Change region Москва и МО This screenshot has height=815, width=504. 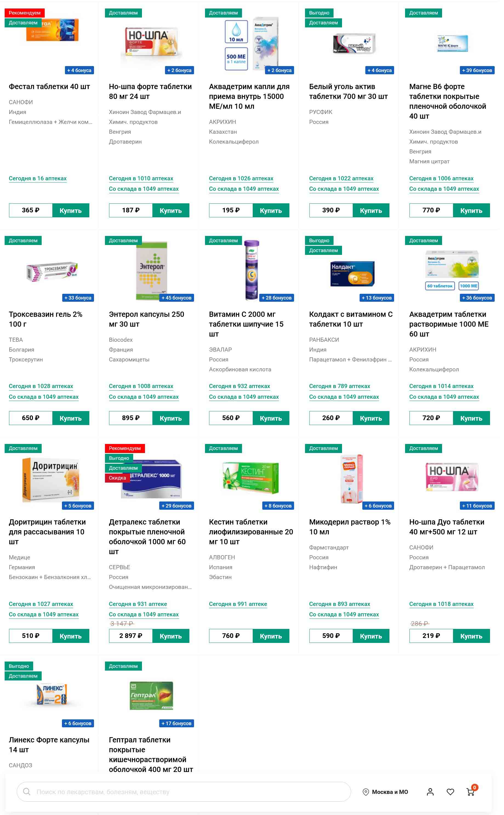[390, 792]
